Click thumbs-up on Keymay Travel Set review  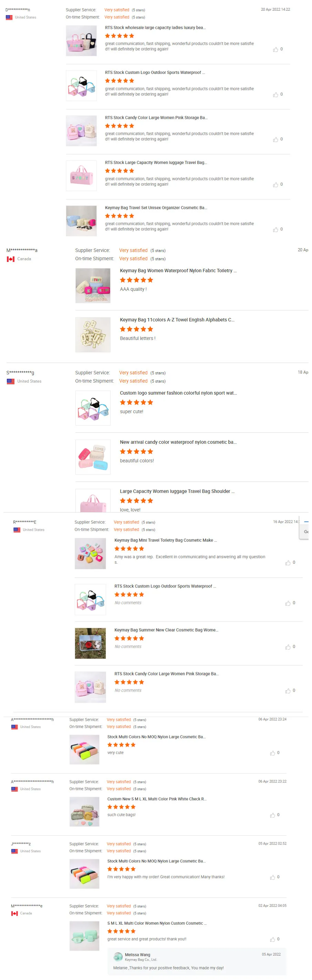(x=275, y=229)
